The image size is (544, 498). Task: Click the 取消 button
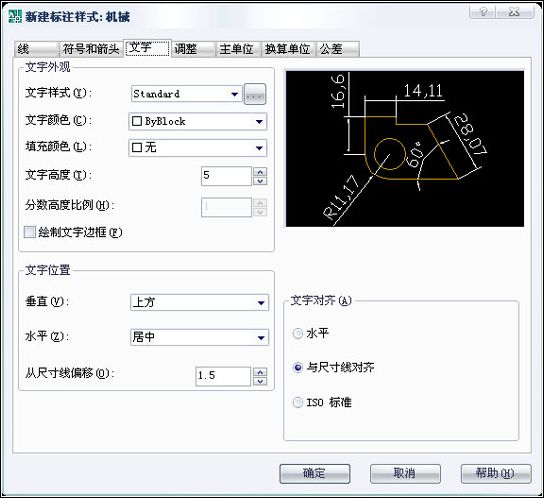pos(405,474)
